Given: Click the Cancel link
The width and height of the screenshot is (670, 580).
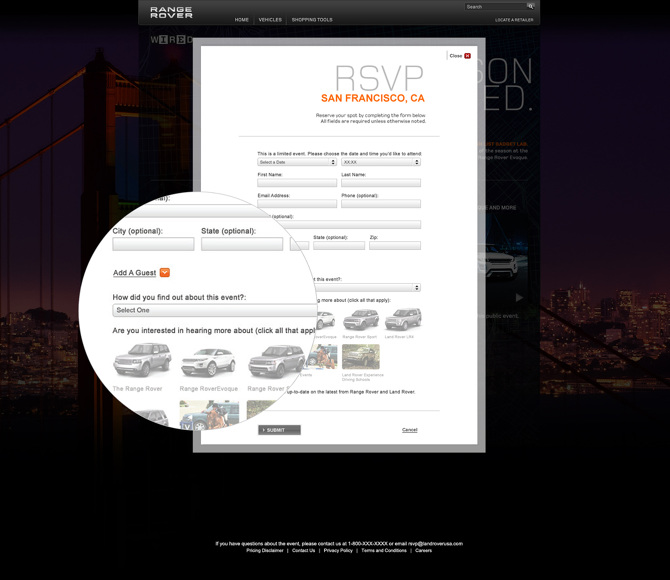Looking at the screenshot, I should pos(409,430).
